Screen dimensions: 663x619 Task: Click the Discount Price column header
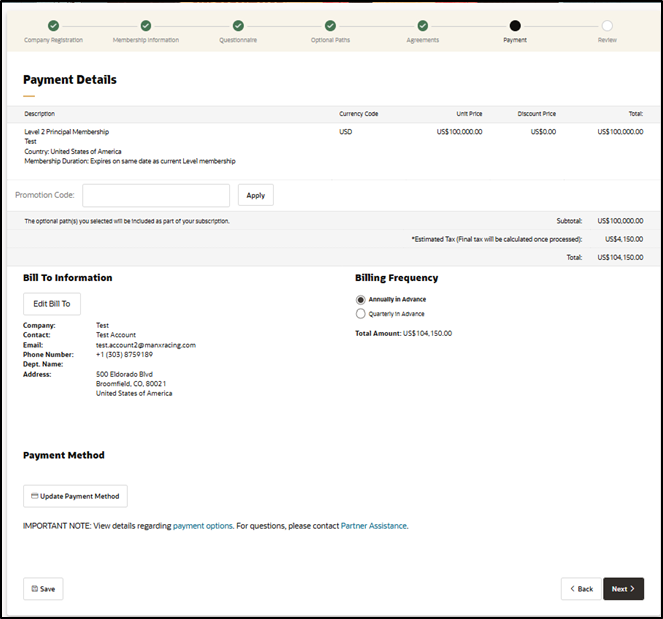(x=537, y=114)
